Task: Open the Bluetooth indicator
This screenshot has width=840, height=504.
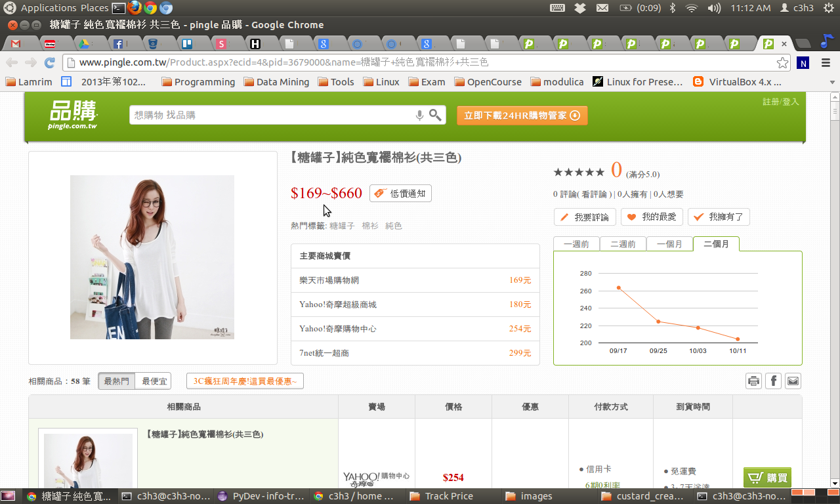Action: [x=673, y=8]
